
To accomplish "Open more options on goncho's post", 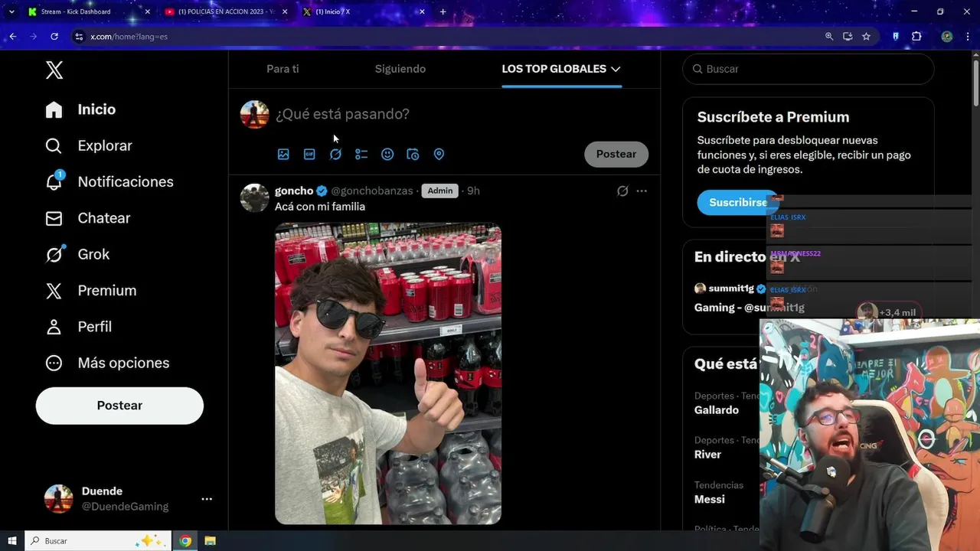I will coord(642,191).
